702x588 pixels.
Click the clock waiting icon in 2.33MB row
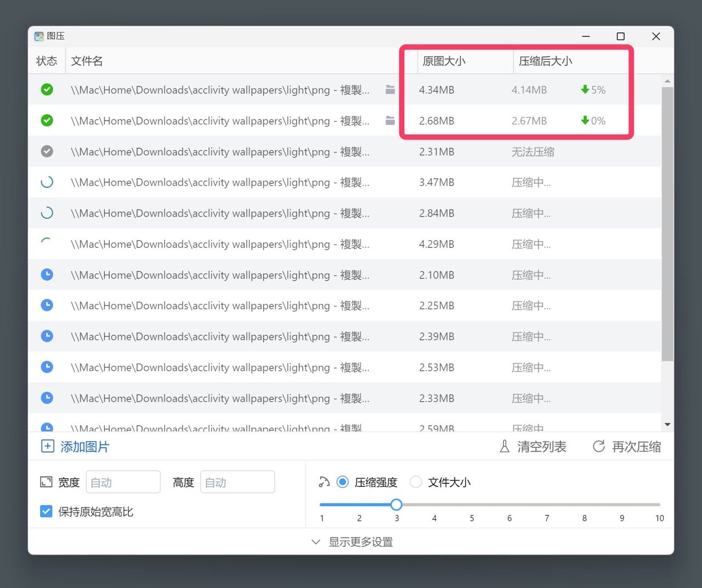(47, 398)
